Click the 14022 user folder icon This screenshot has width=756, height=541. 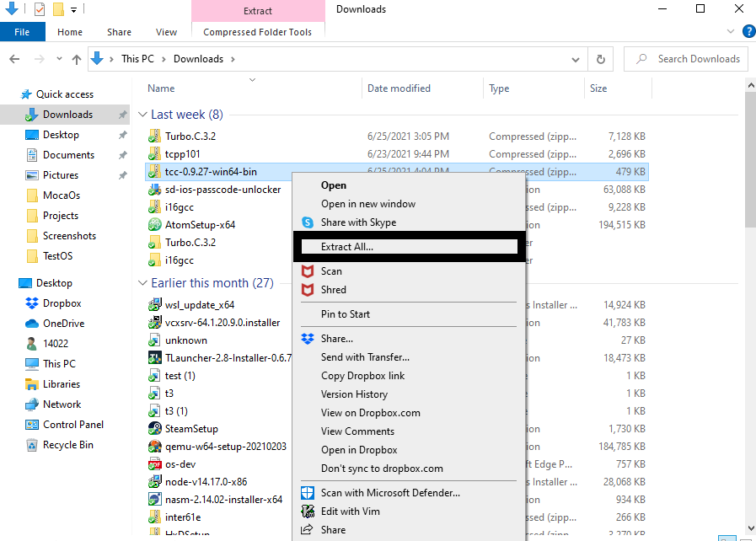(32, 344)
